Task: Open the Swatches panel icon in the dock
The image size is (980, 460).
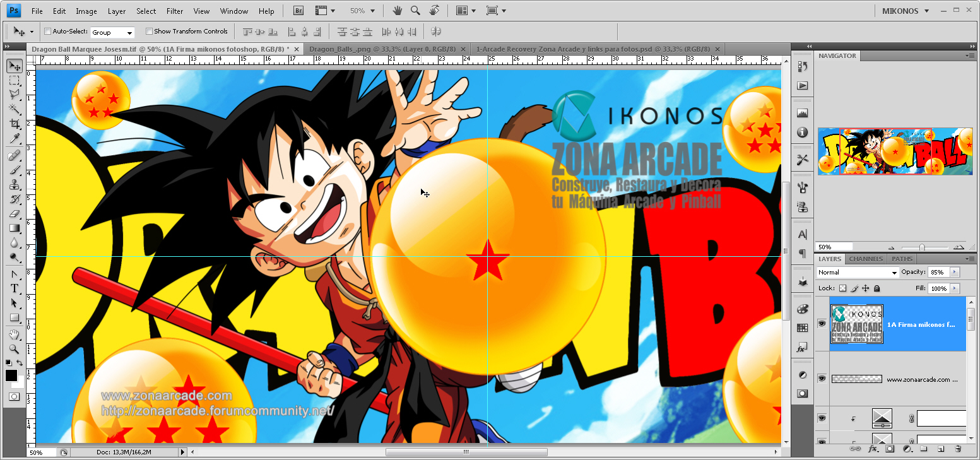Action: 803,328
